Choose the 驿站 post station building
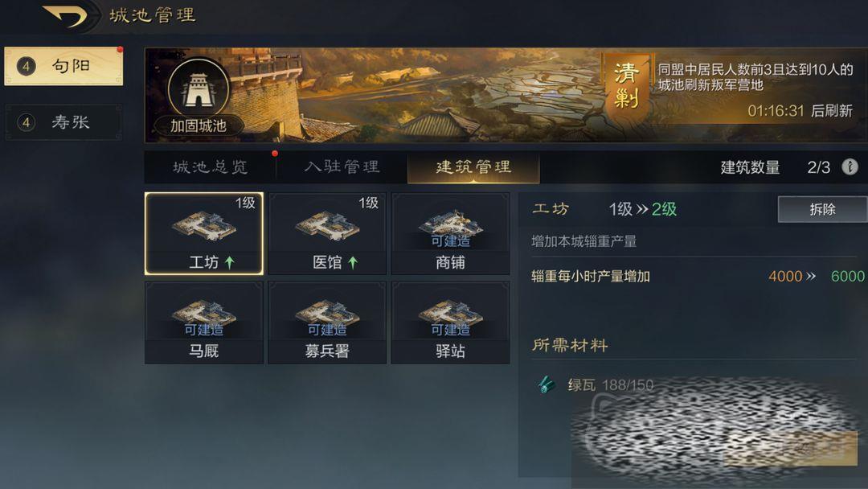Image resolution: width=868 pixels, height=489 pixels. [451, 323]
